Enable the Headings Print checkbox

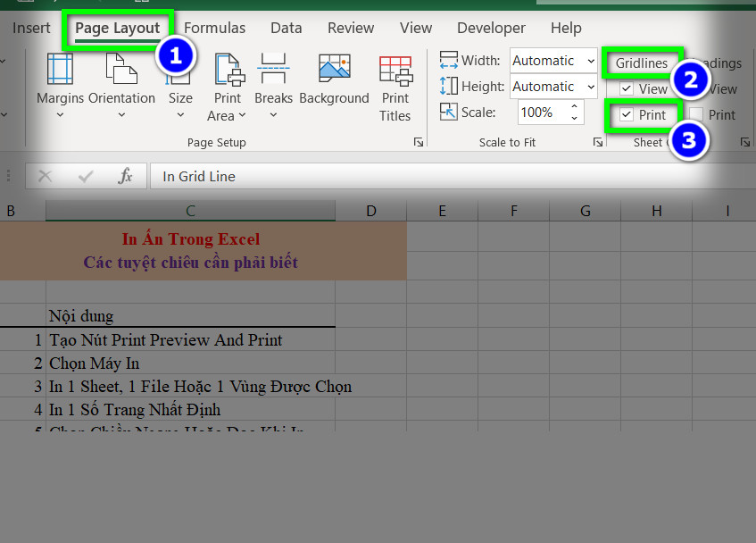pyautogui.click(x=697, y=115)
